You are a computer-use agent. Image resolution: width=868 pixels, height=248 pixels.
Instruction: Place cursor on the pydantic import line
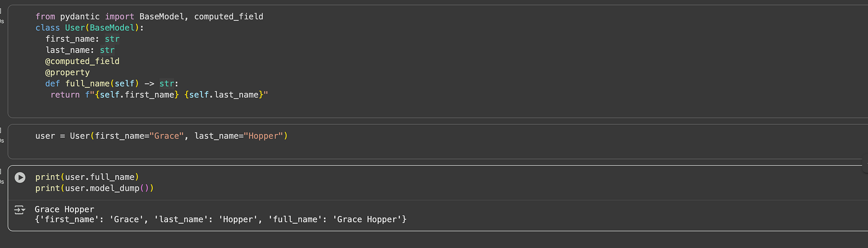coord(149,16)
